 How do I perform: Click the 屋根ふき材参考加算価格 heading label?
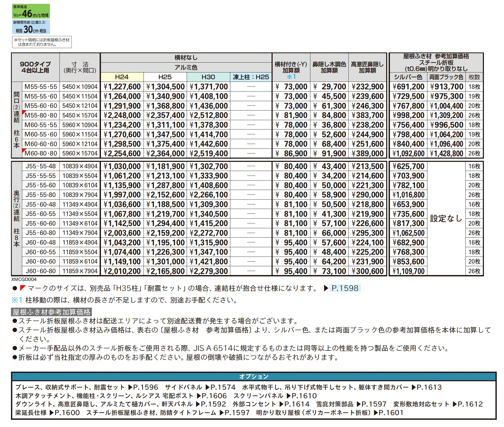(52, 312)
